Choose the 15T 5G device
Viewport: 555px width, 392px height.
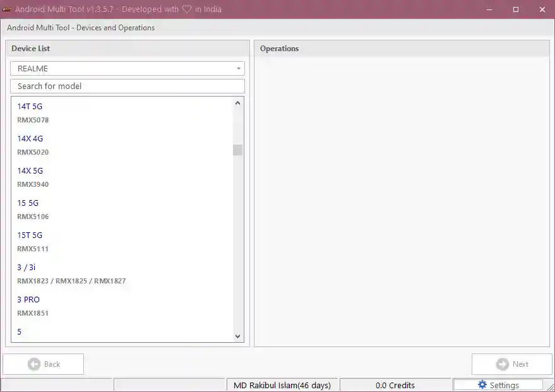point(30,235)
